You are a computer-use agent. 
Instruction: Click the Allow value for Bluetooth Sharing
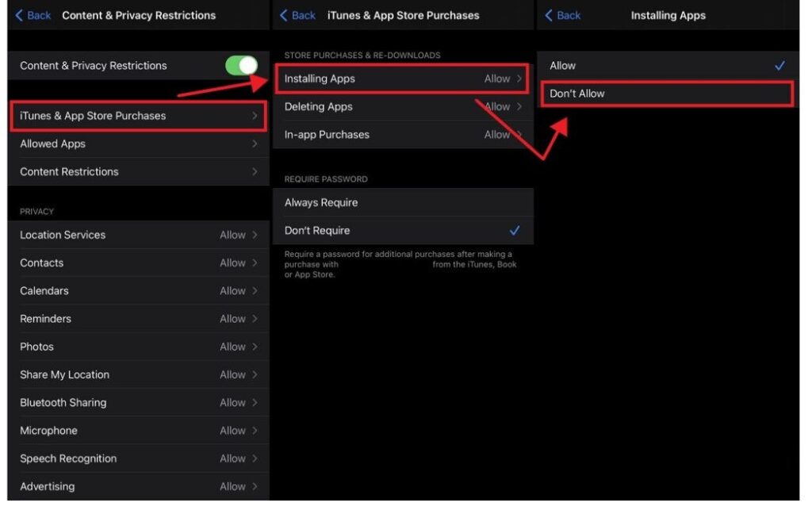point(232,403)
